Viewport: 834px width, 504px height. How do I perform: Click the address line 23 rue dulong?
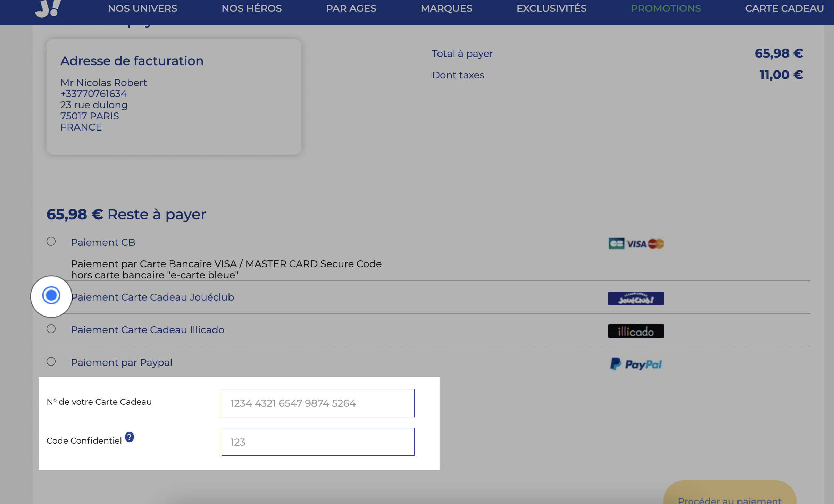point(94,105)
